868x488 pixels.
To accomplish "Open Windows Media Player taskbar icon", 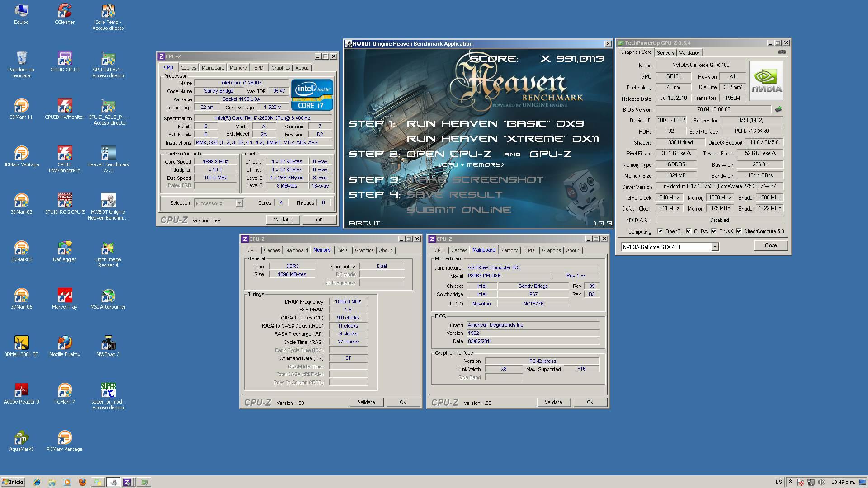I will tap(67, 482).
